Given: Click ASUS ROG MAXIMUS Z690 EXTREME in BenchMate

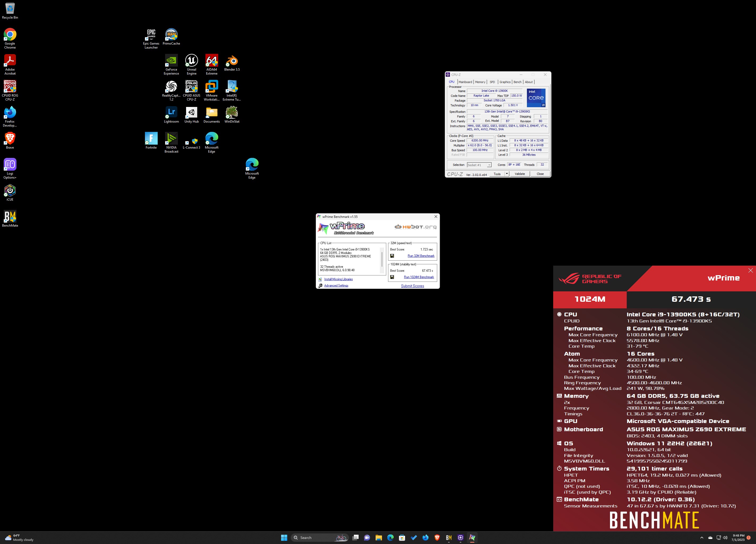Looking at the screenshot, I should coord(686,429).
